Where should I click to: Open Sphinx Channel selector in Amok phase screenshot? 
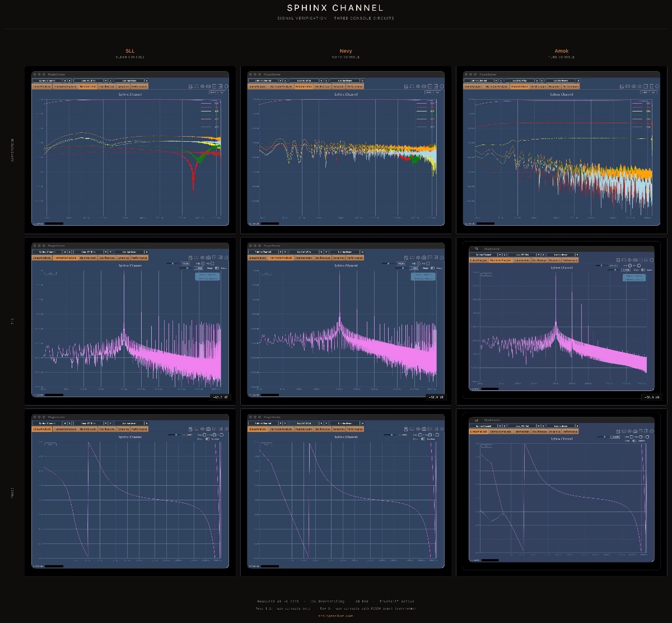coord(483,426)
